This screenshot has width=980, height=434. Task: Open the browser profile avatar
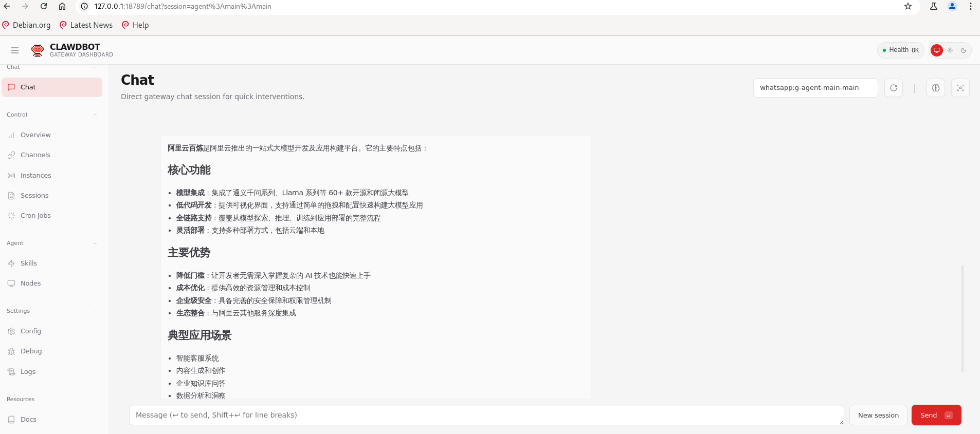(x=952, y=6)
